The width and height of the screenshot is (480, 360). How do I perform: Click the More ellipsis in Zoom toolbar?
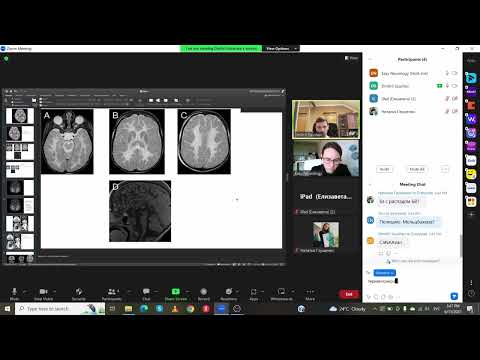click(x=310, y=292)
